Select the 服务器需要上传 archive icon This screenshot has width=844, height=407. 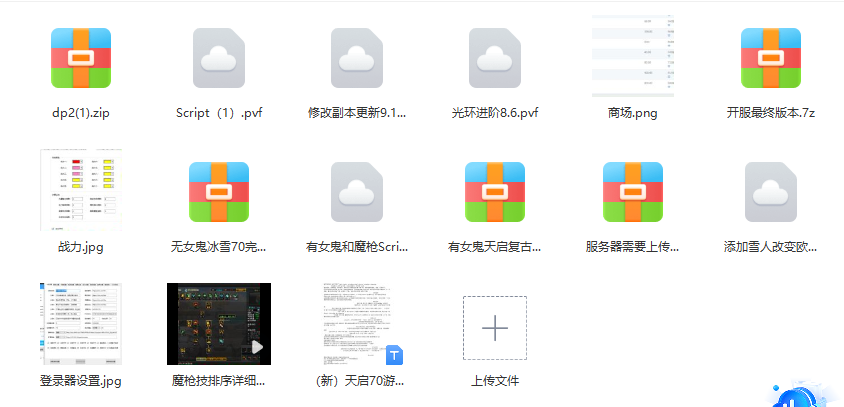click(633, 192)
